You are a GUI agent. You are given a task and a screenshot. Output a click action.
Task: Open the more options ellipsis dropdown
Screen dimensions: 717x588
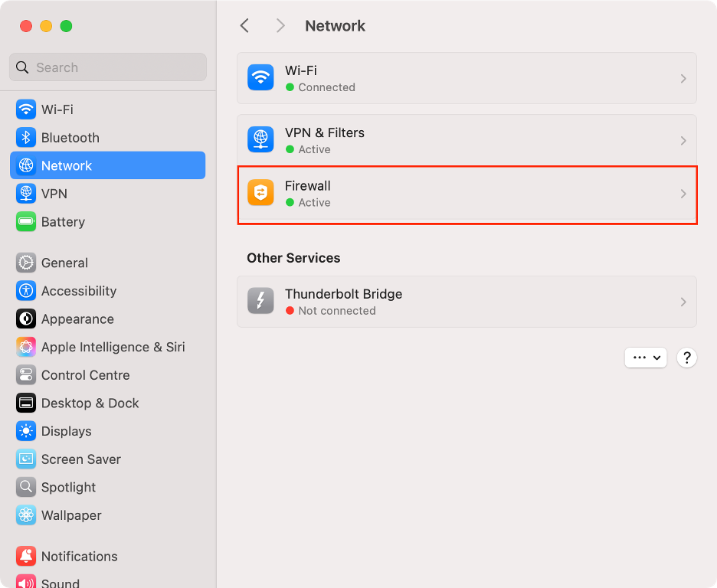[x=646, y=358]
